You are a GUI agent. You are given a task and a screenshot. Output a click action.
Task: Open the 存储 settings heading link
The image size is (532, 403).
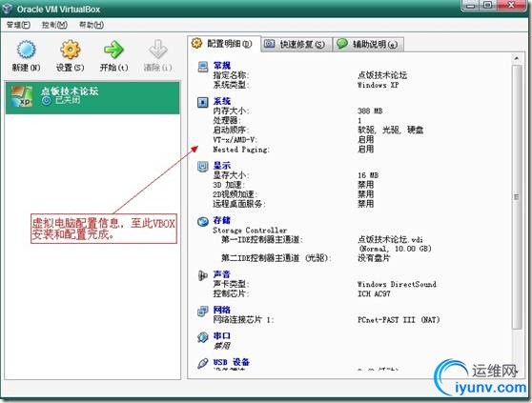[x=222, y=220]
